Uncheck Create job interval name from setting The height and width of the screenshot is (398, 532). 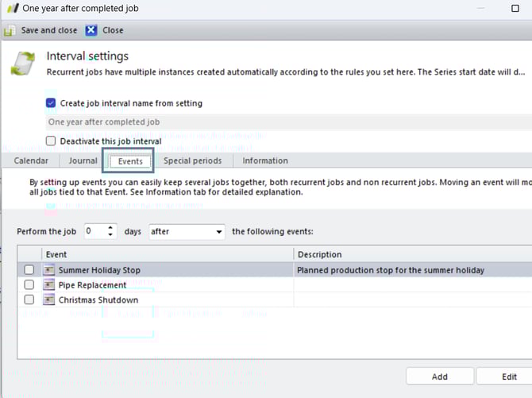pyautogui.click(x=51, y=103)
